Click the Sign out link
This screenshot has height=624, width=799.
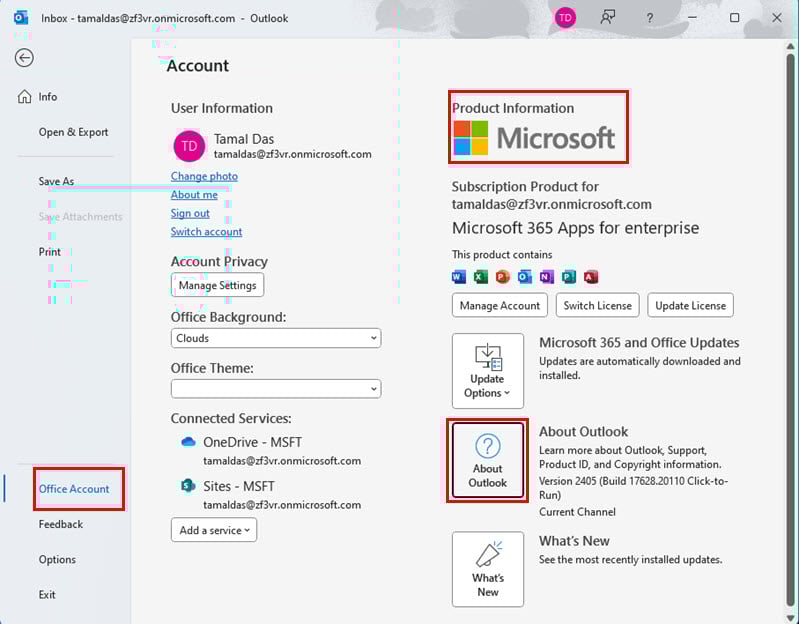pos(190,213)
